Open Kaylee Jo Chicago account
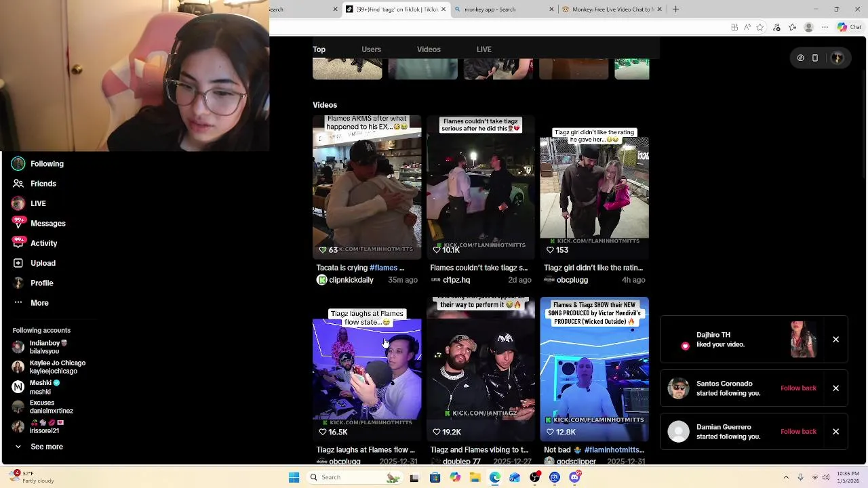The image size is (868, 488). pyautogui.click(x=48, y=367)
